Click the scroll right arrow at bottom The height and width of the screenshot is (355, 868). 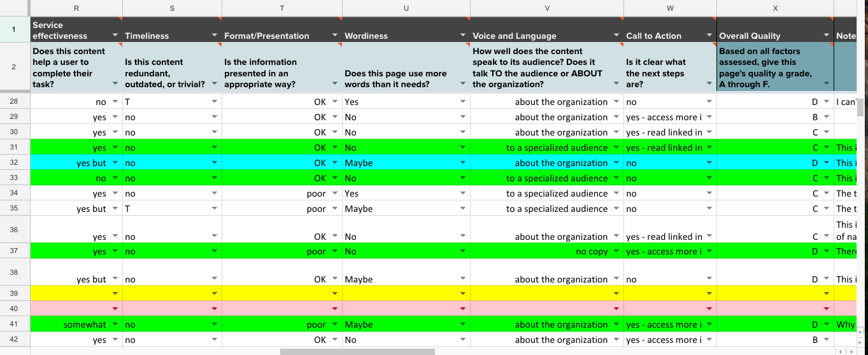pyautogui.click(x=850, y=351)
